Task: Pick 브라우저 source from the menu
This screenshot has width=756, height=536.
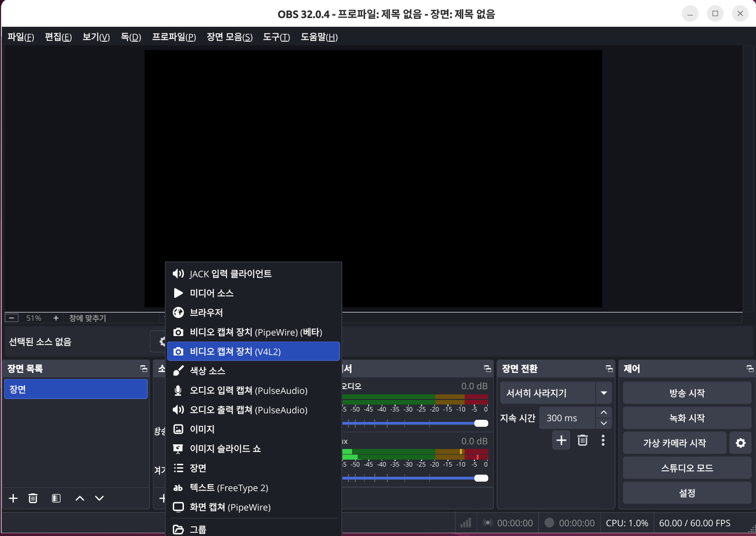Action: tap(253, 312)
